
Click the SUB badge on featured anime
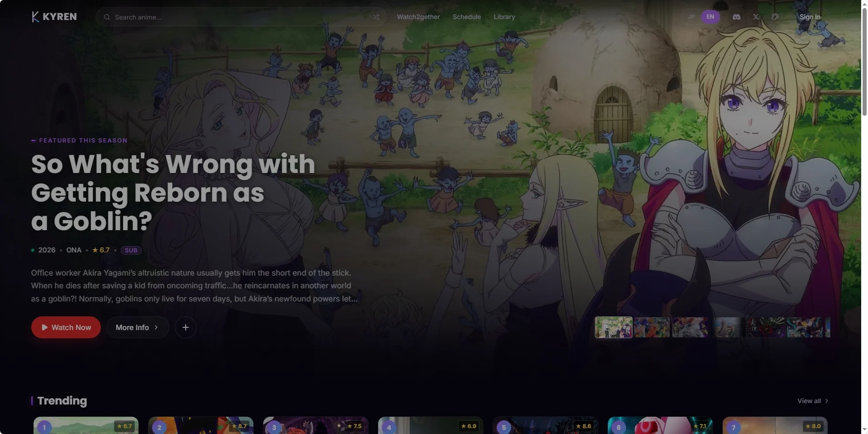131,250
